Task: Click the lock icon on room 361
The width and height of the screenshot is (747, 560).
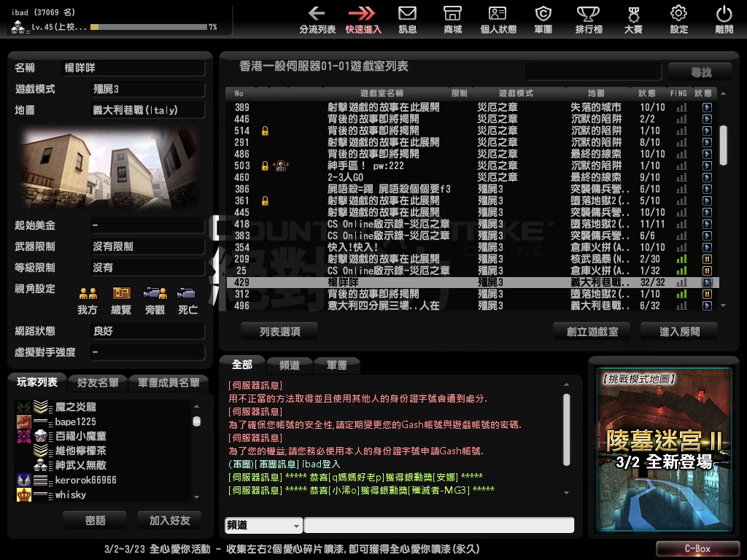Action: click(x=265, y=201)
